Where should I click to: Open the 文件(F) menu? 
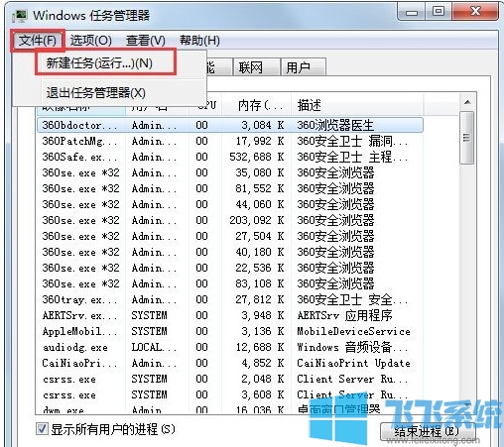[38, 41]
